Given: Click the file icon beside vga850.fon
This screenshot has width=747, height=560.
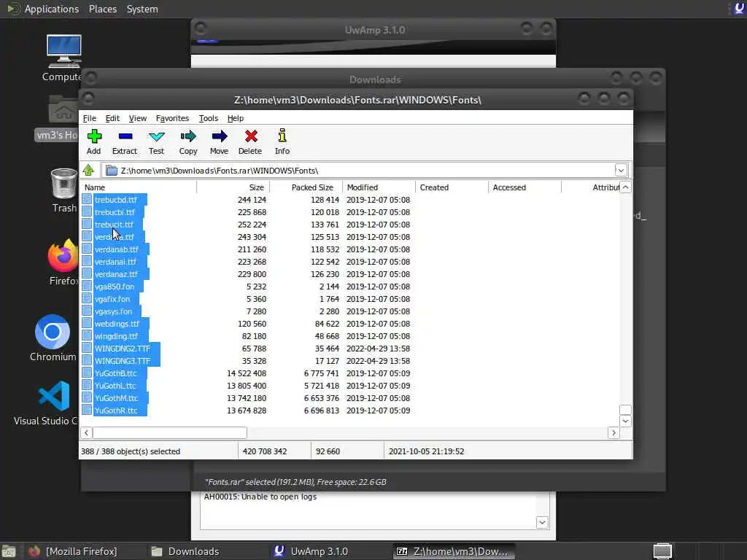Looking at the screenshot, I should pos(87,286).
